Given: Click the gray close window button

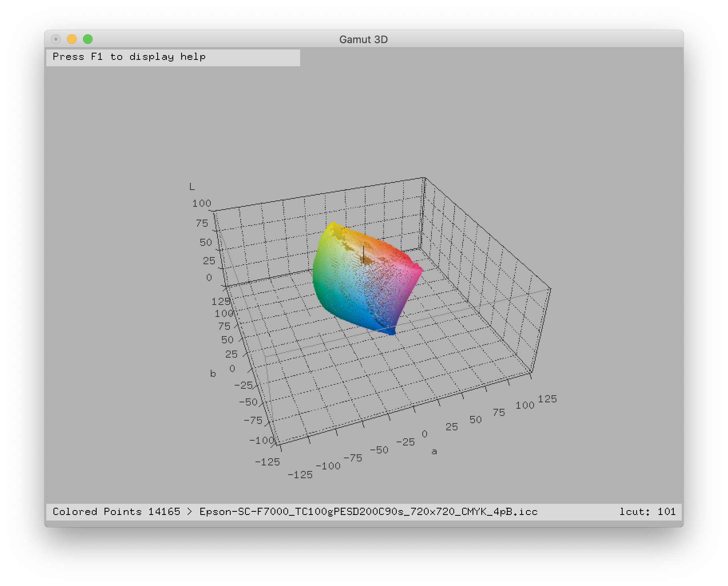Looking at the screenshot, I should (56, 39).
